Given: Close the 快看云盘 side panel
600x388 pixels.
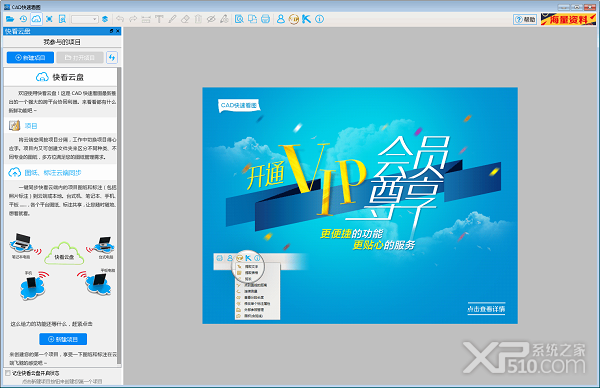Looking at the screenshot, I should pyautogui.click(x=117, y=31).
